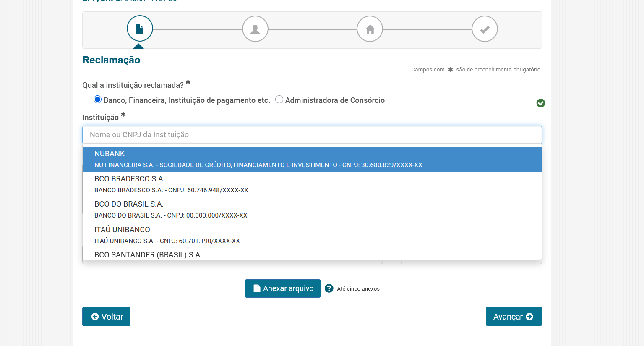Click the green validation check icon

pos(541,103)
